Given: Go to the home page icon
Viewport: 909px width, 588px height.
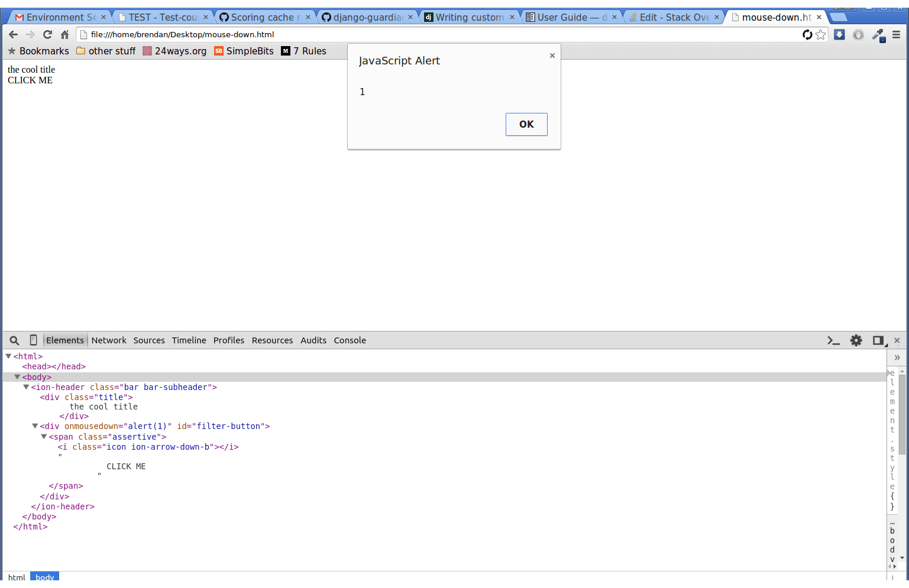Looking at the screenshot, I should click(x=64, y=35).
